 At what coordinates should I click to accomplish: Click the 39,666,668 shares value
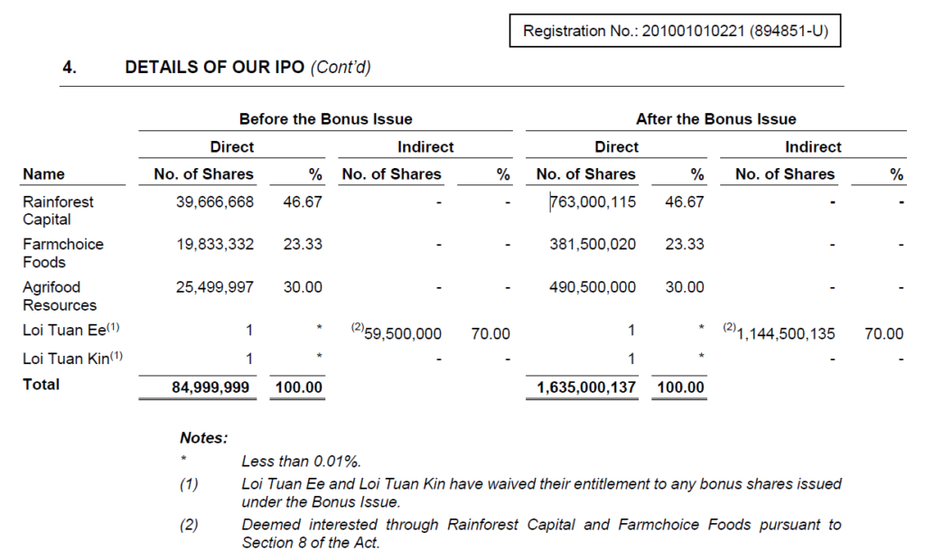[x=214, y=202]
